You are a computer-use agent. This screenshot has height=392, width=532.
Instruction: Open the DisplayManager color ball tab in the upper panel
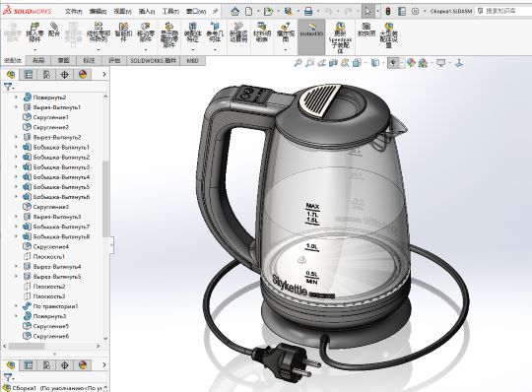pos(83,74)
